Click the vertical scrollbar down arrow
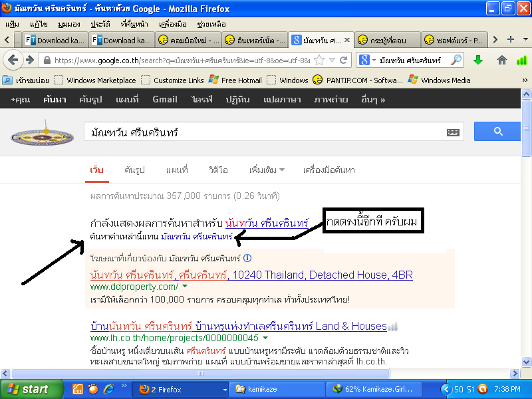Screen dimensions: 532x399 tap(526, 362)
